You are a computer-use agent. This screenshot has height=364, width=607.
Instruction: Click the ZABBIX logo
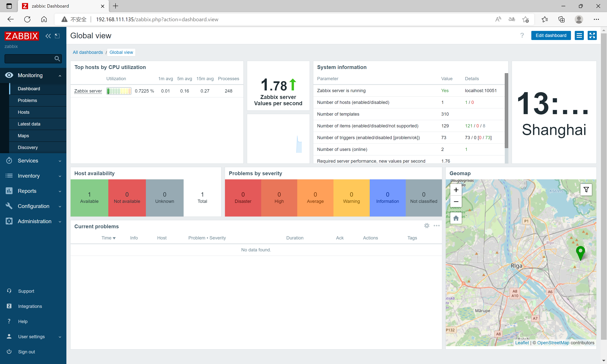[22, 36]
